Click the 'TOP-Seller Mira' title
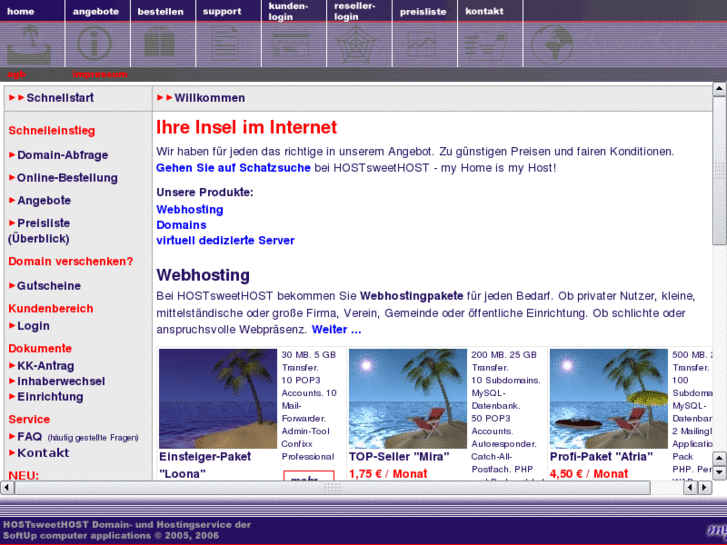The height and width of the screenshot is (545, 727). click(399, 457)
